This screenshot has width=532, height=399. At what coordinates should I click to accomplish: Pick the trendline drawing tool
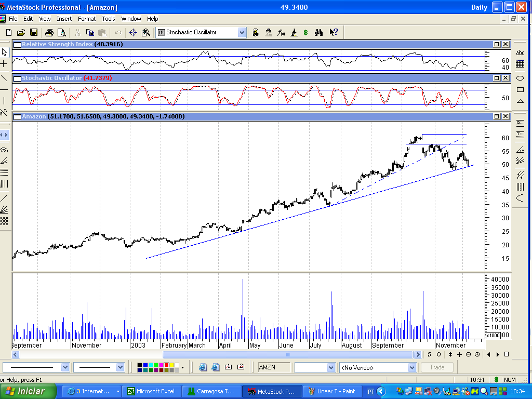point(4,78)
